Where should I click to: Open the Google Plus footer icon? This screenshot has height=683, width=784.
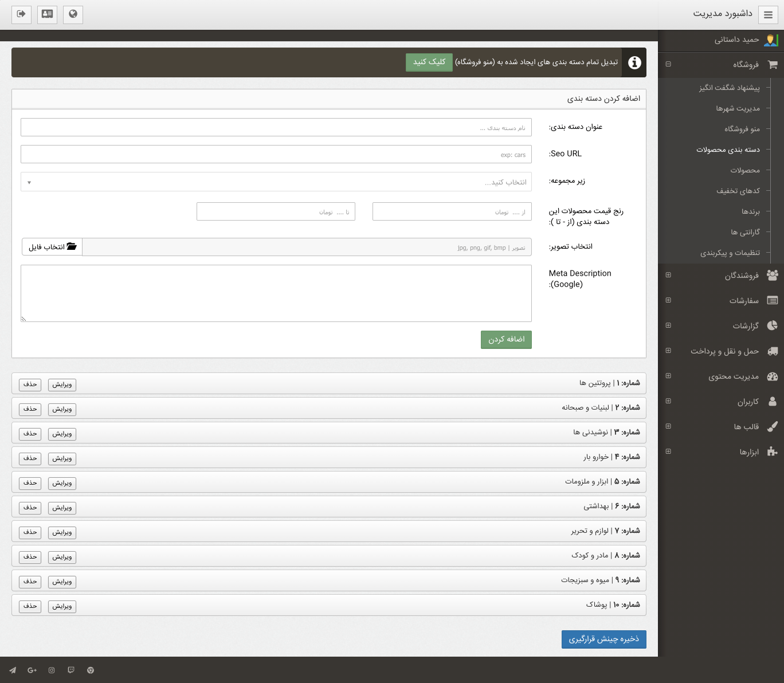tap(32, 670)
